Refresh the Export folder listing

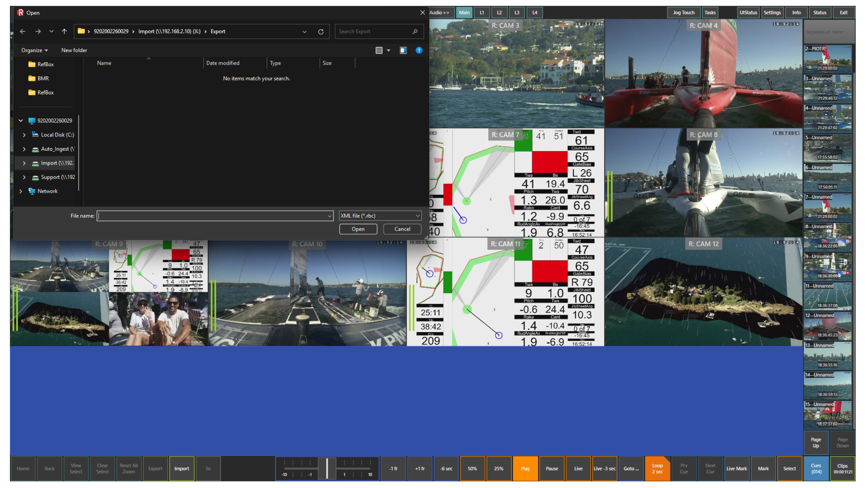point(321,32)
